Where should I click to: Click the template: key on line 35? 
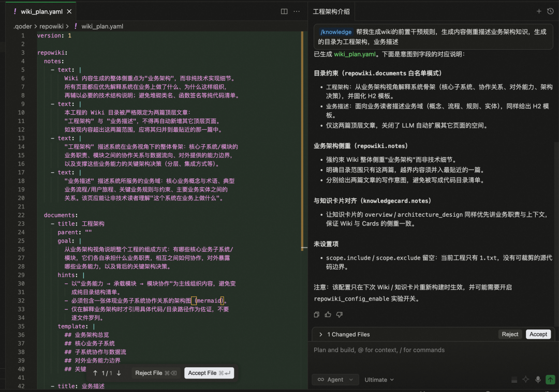coord(73,326)
